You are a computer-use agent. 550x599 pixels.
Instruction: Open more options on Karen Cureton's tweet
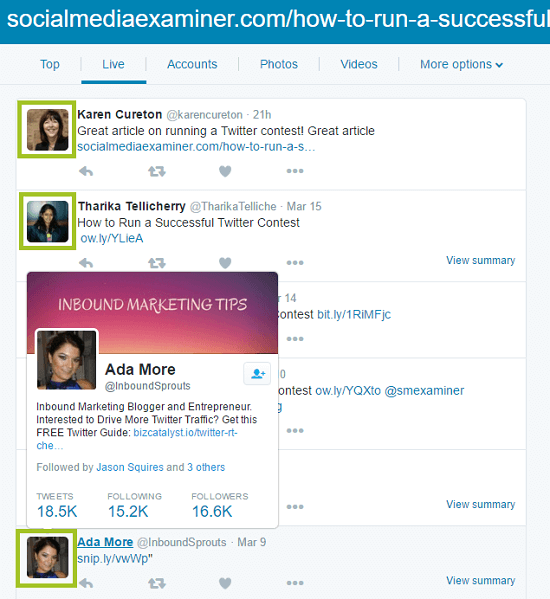pos(295,171)
